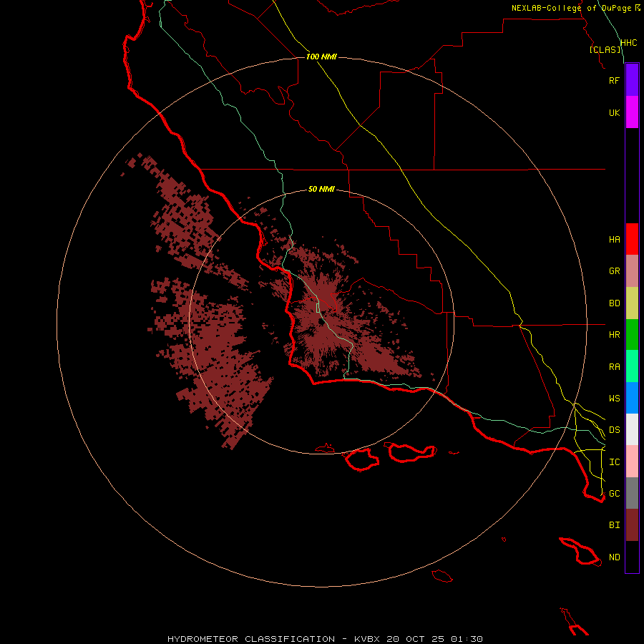644x644 pixels.
Task: Click the HA legend label
Action: (x=614, y=239)
